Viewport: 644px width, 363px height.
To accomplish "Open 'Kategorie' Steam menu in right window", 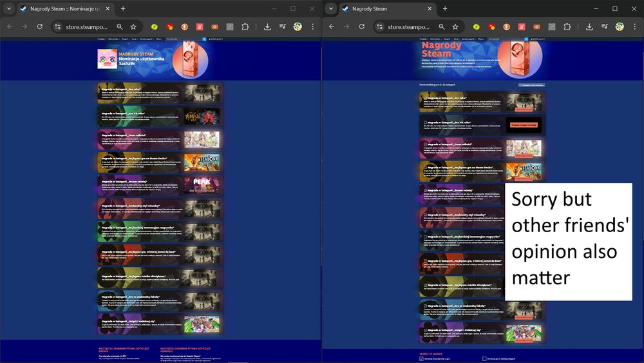I will 448,39.
